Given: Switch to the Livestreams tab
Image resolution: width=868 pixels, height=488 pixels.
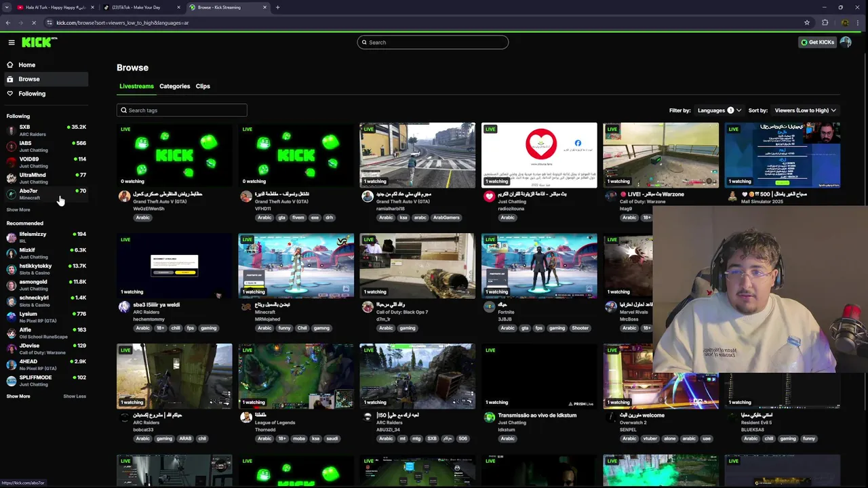Looking at the screenshot, I should point(136,86).
